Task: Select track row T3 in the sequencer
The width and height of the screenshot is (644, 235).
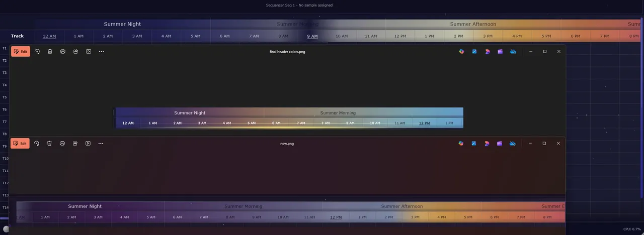Action: 5,73
